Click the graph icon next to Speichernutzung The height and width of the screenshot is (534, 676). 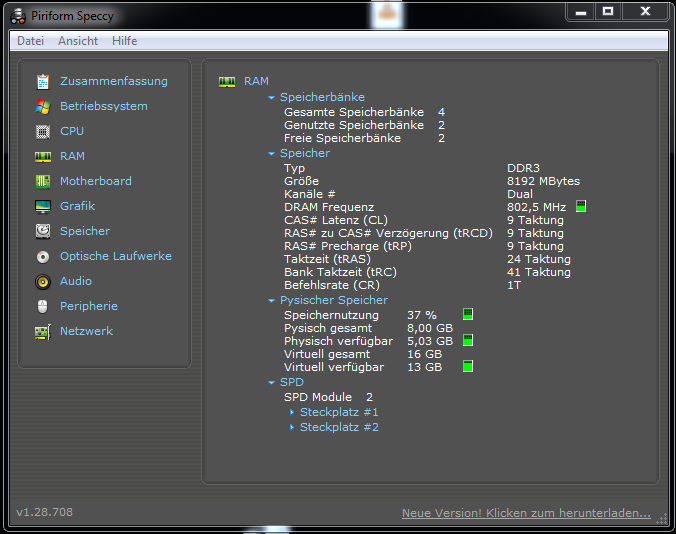click(468, 314)
